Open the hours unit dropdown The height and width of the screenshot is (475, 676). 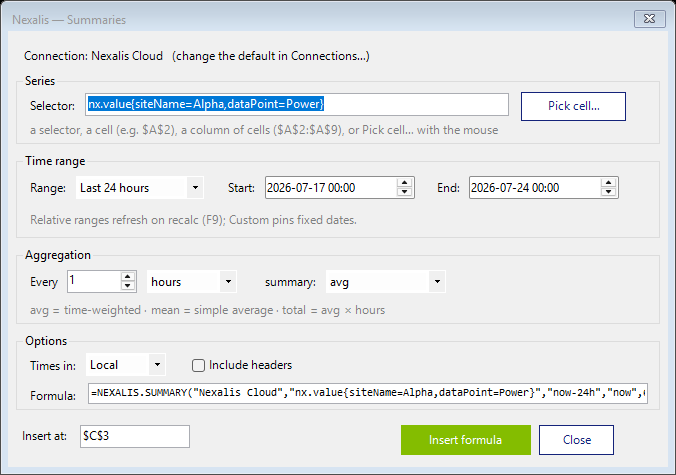(x=192, y=282)
